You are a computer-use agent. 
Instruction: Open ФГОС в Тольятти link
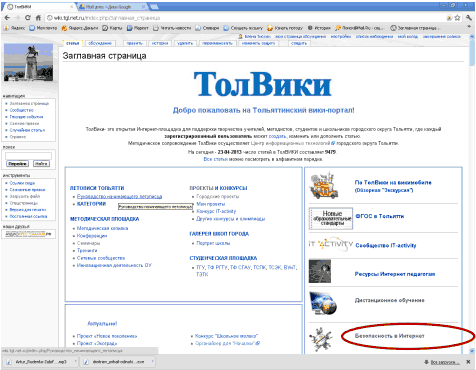380,216
